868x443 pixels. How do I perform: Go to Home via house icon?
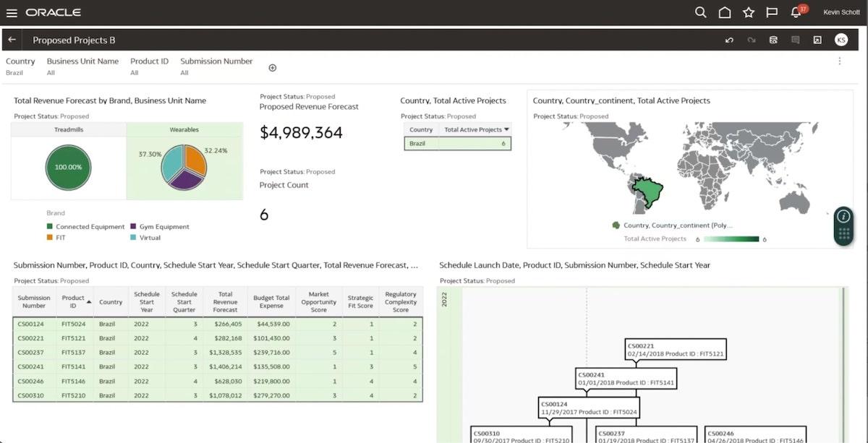[x=724, y=12]
